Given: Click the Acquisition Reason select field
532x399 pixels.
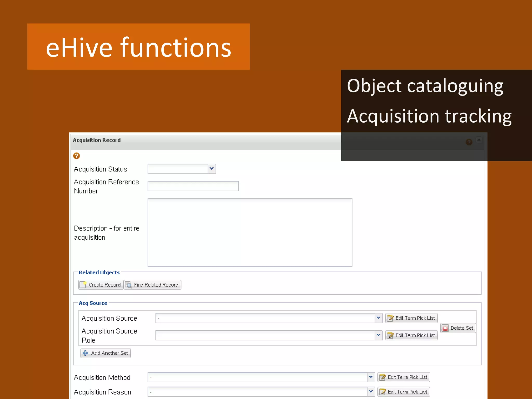Looking at the screenshot, I should pos(261,392).
